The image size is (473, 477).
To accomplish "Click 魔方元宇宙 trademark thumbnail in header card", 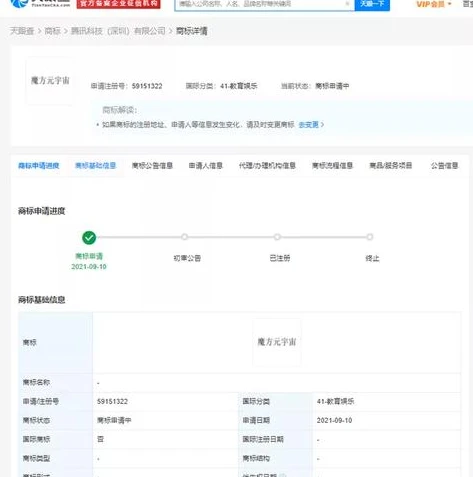I will tap(50, 81).
